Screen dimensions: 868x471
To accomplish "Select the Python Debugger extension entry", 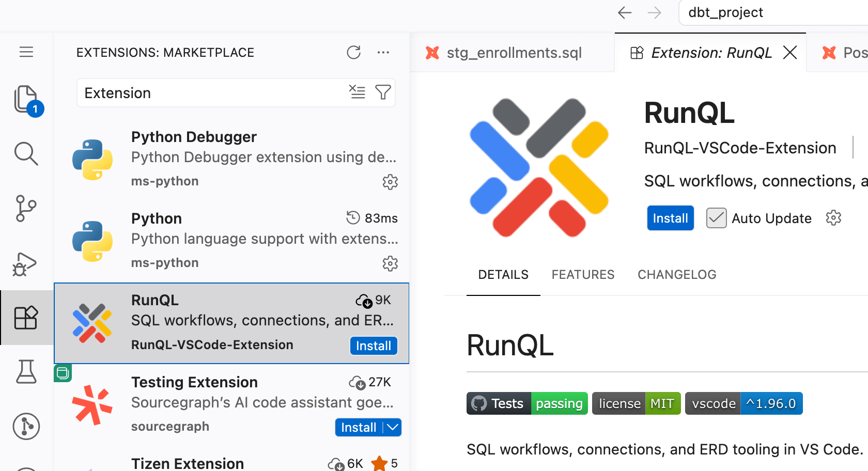I will tap(231, 160).
